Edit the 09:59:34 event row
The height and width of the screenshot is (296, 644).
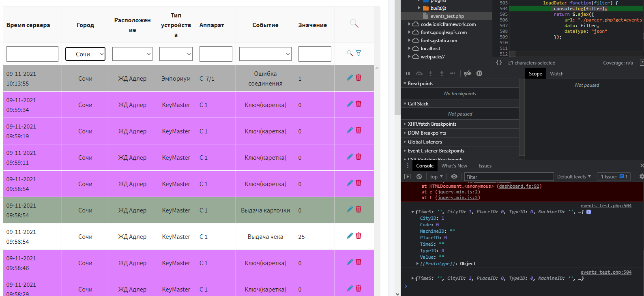(350, 104)
